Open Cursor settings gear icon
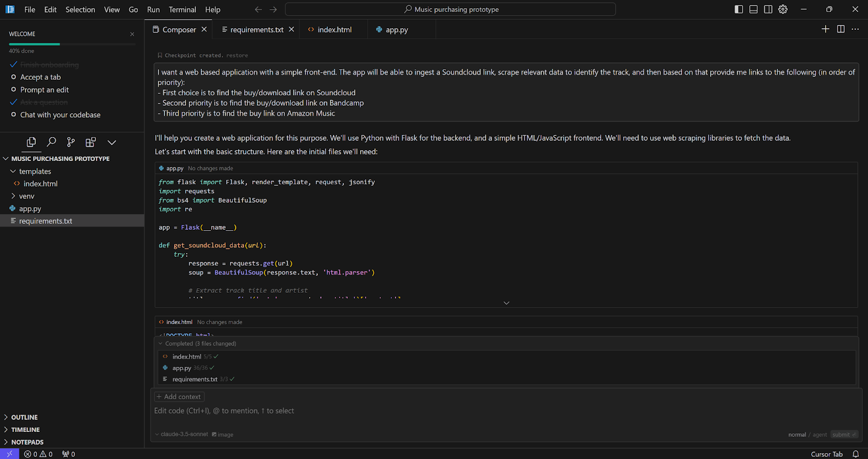The width and height of the screenshot is (868, 459). point(783,9)
